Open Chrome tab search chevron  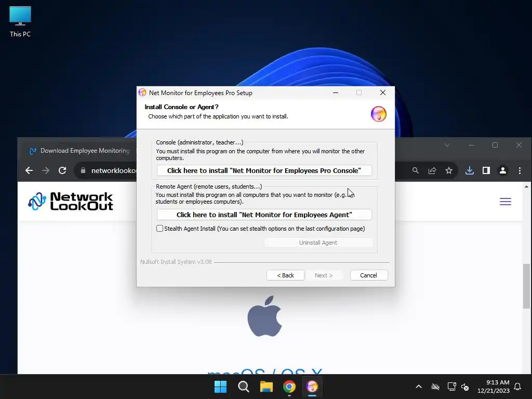pos(447,145)
